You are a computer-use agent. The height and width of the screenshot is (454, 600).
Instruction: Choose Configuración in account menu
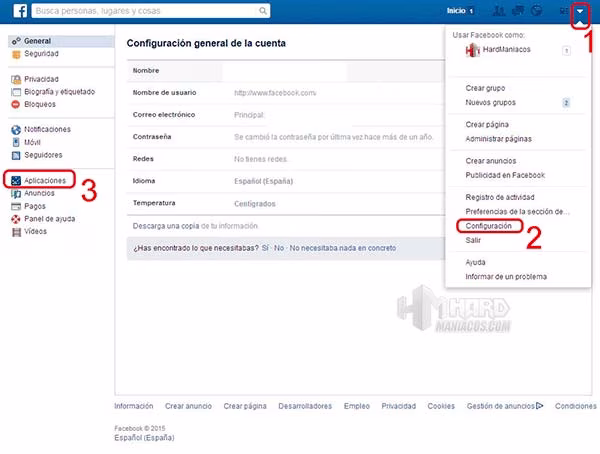click(489, 226)
